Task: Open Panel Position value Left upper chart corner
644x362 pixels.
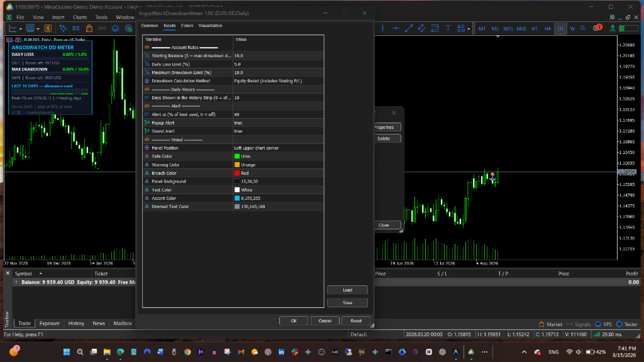Action: tap(278, 148)
